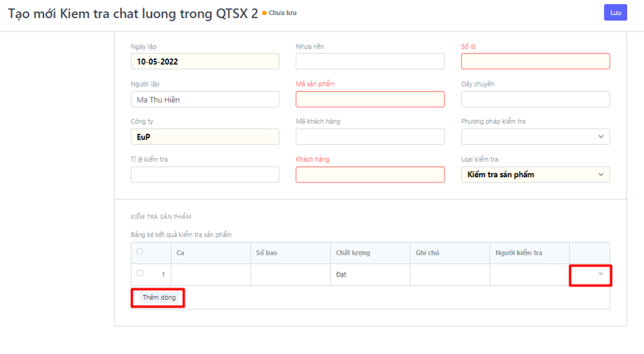Click the Tỉ lệ kiểm tra input
644x354 pixels.
click(205, 174)
